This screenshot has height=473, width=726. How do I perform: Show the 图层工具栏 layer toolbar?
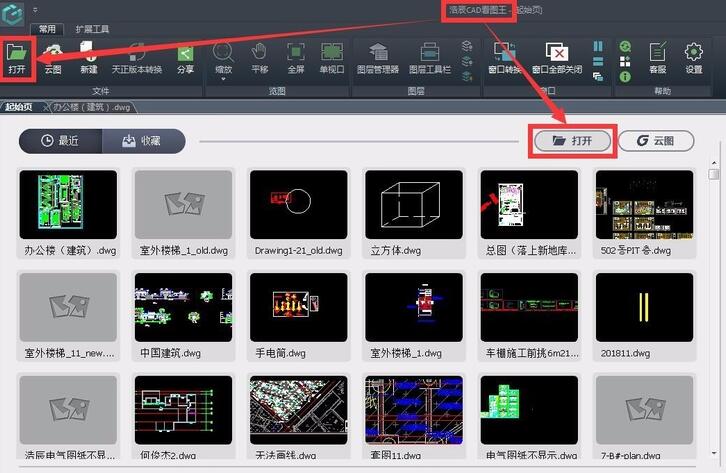pyautogui.click(x=430, y=59)
